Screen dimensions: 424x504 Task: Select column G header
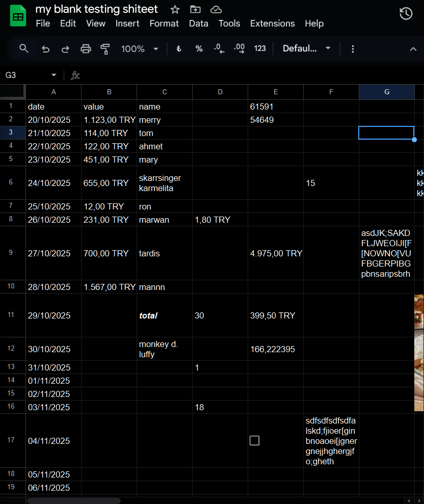pyautogui.click(x=387, y=92)
